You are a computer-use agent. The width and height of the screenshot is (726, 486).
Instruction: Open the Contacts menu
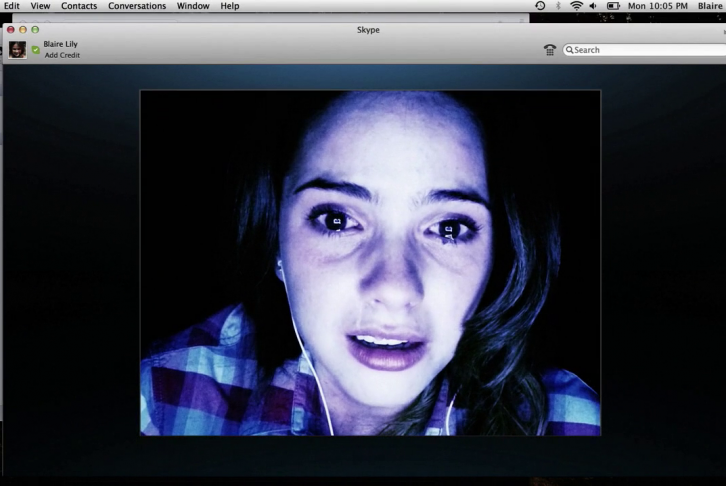pos(79,6)
